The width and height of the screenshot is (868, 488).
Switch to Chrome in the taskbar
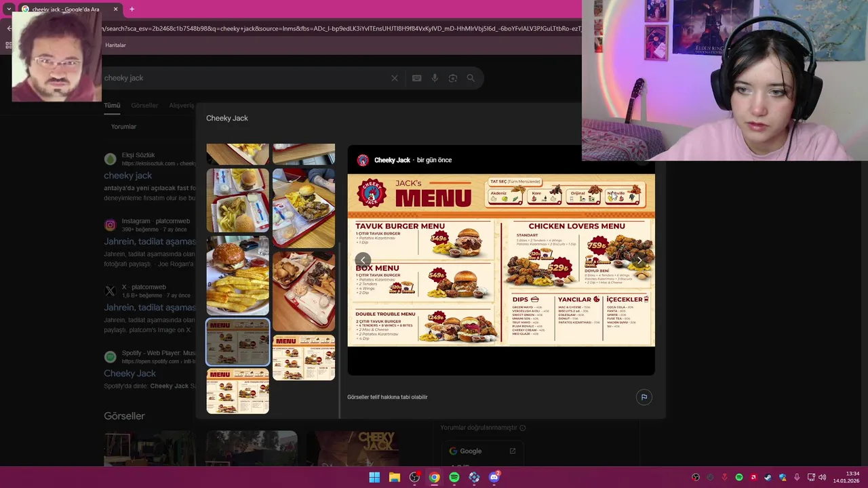[x=434, y=477]
